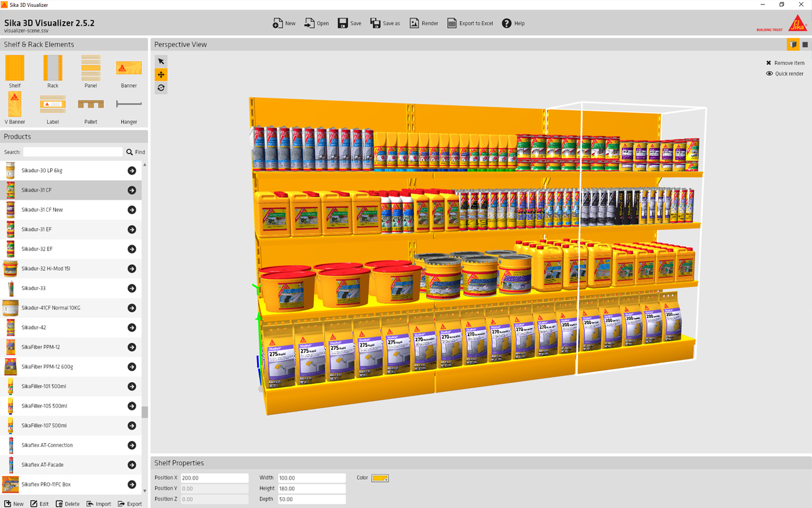Image resolution: width=812 pixels, height=508 pixels.
Task: Click New in the top toolbar
Action: pos(284,23)
